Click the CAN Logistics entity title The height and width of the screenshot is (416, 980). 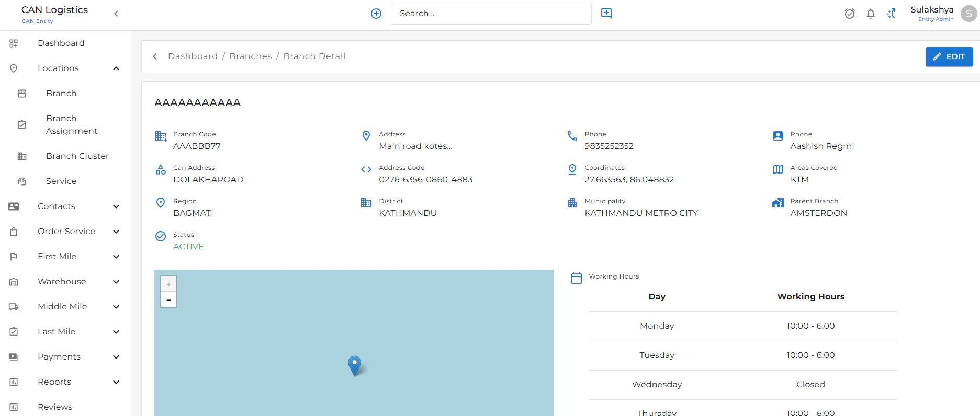[x=55, y=10]
